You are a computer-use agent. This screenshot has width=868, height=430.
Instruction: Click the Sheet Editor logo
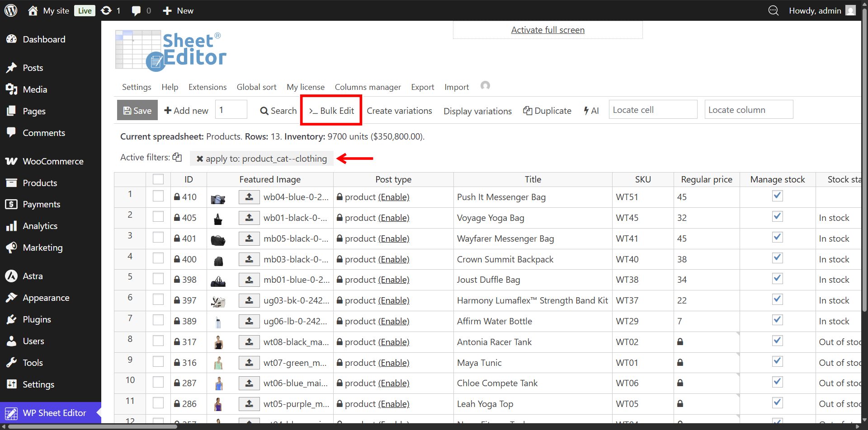tap(171, 51)
